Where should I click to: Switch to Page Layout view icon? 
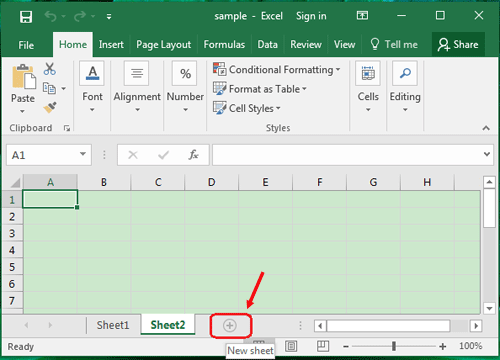click(x=291, y=346)
